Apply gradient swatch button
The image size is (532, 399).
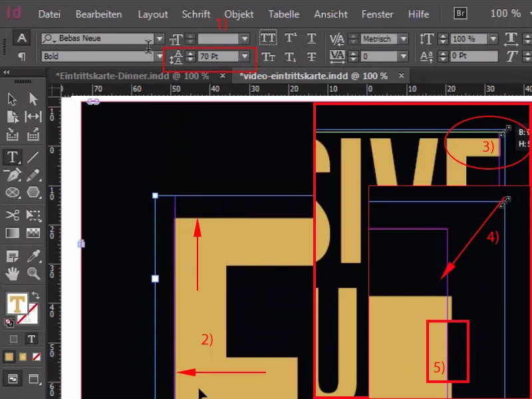(x=23, y=357)
